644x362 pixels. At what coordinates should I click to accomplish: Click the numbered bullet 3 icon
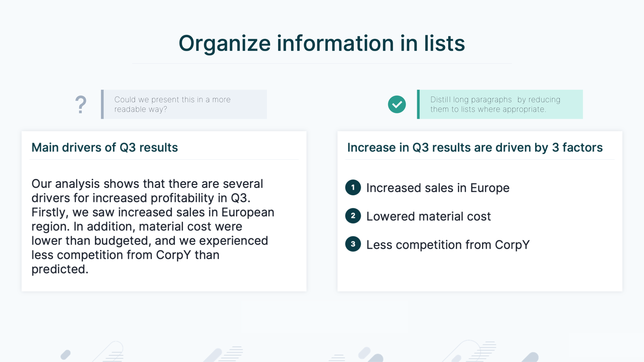tap(353, 245)
